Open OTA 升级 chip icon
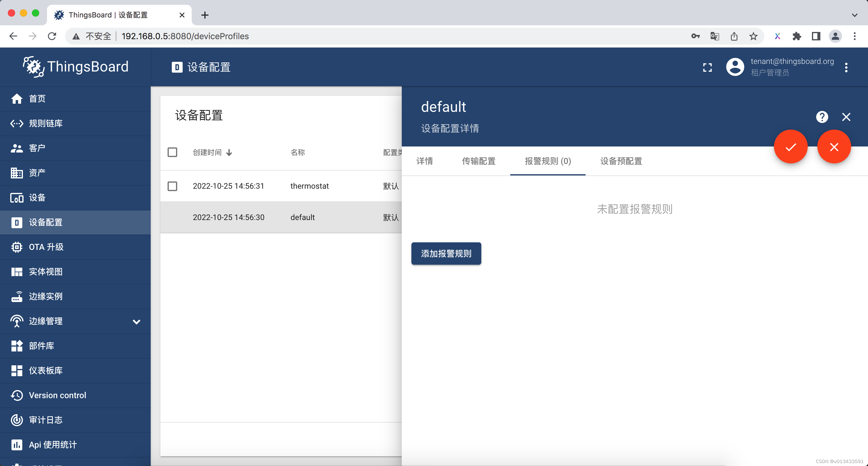 [x=17, y=247]
